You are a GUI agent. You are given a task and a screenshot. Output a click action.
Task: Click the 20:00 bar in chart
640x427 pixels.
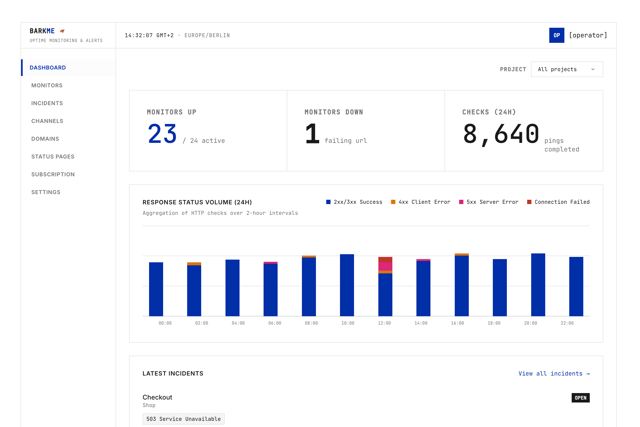coord(538,285)
